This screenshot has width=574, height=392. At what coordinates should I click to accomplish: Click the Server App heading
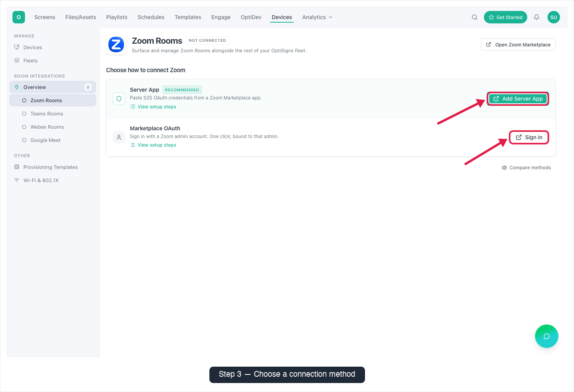(144, 90)
